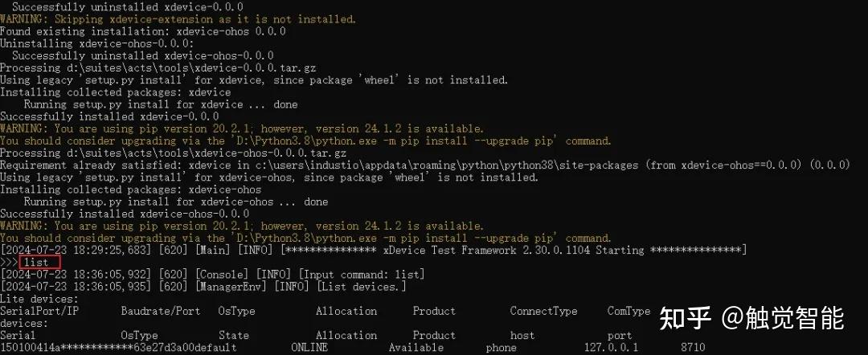Click the '[List devices.]' log entry

tap(362, 287)
